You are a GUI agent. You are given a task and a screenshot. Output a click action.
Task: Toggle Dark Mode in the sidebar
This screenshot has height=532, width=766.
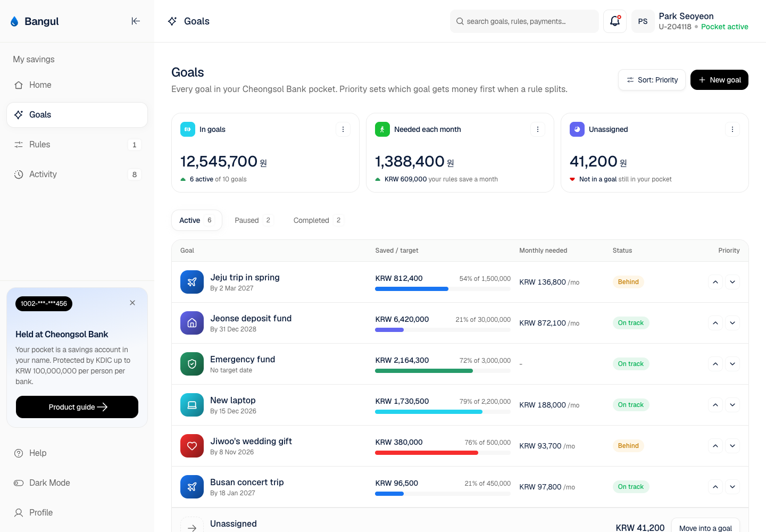tap(77, 483)
